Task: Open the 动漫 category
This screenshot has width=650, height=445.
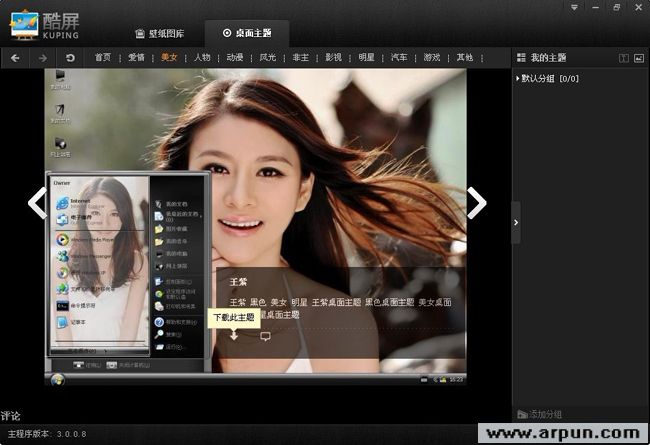Action: tap(234, 58)
